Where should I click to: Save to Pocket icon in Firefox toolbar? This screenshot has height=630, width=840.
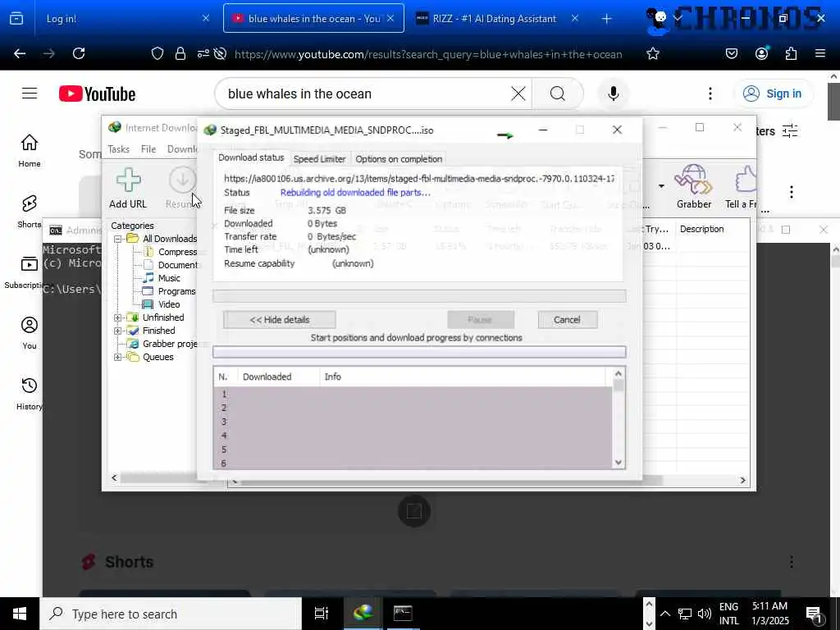pos(731,53)
